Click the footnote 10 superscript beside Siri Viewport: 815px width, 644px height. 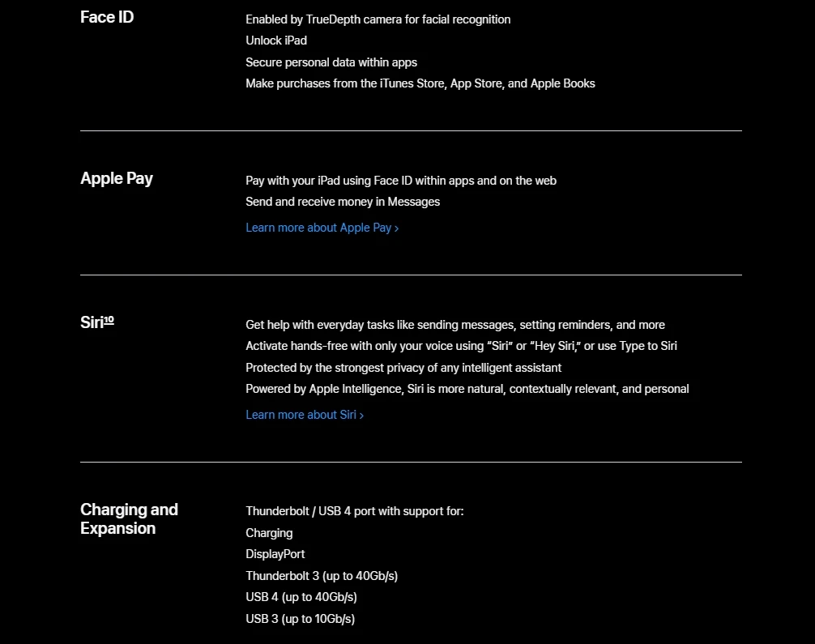pyautogui.click(x=109, y=320)
